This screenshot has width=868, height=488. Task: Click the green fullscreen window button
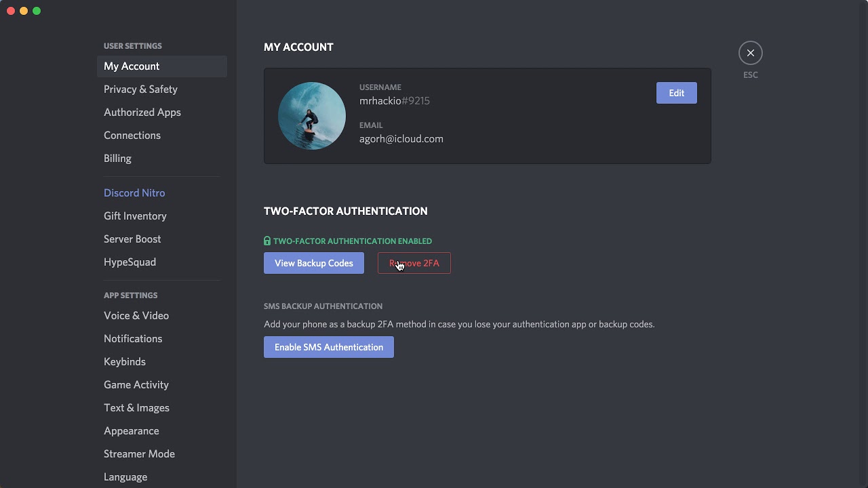point(37,11)
